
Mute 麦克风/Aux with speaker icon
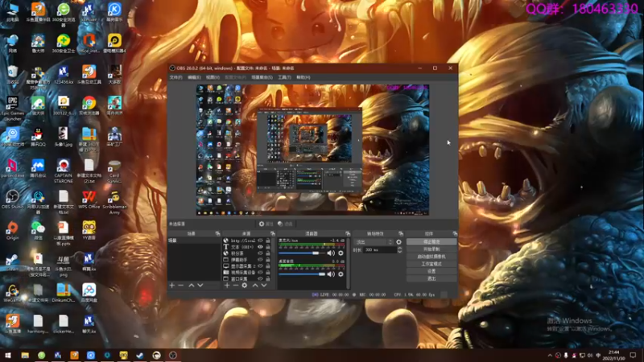[331, 253]
